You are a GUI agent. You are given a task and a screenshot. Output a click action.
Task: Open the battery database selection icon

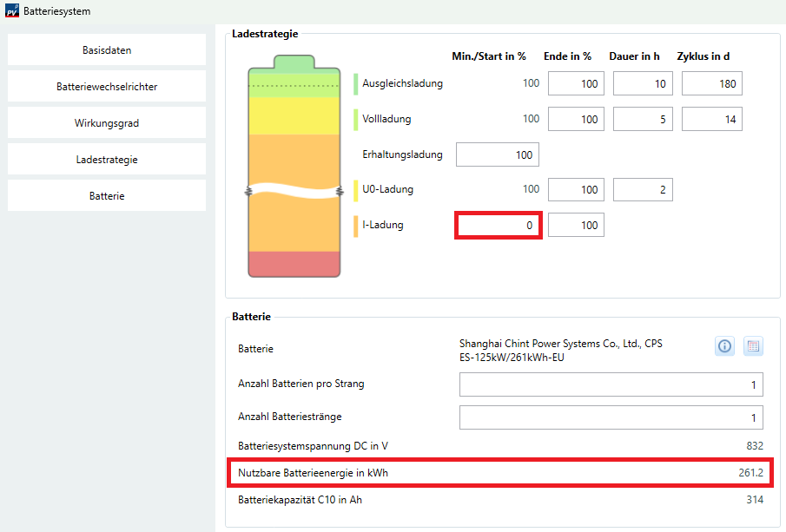pos(753,346)
